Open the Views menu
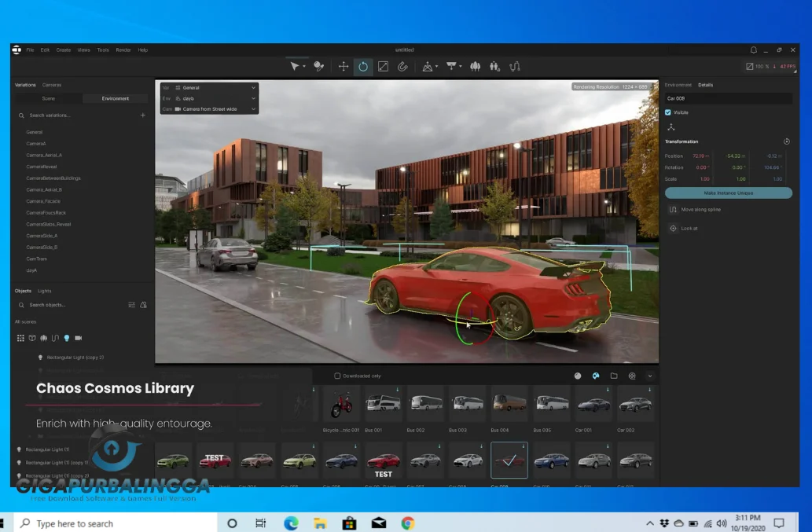This screenshot has height=532, width=812. (83, 50)
